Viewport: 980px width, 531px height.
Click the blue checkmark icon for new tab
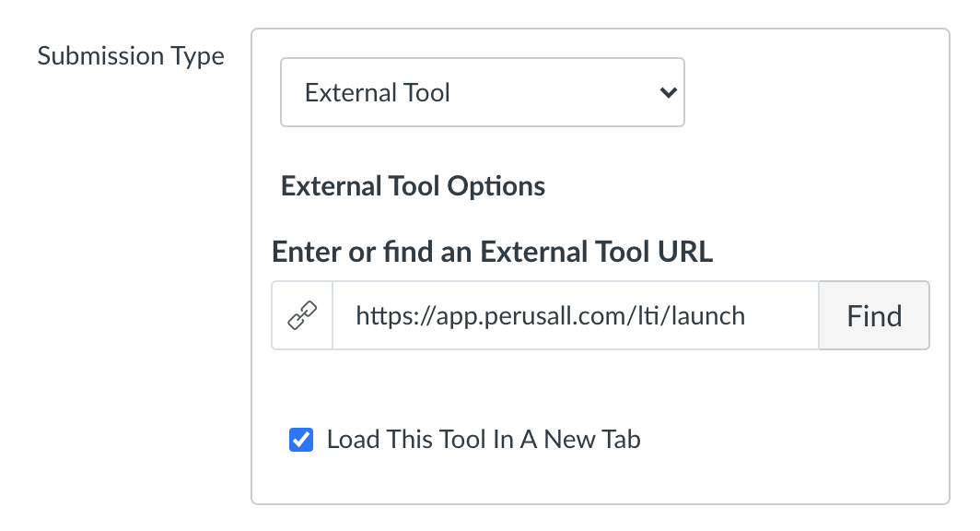[301, 440]
